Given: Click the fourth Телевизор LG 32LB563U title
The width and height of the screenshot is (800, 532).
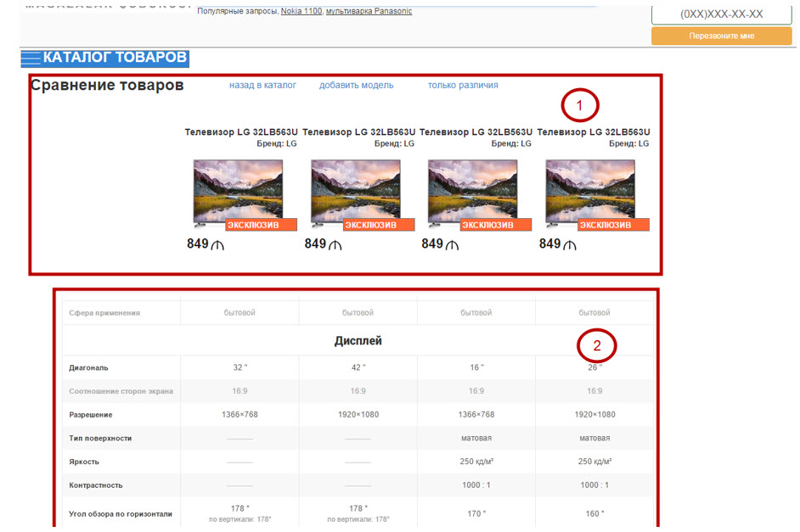Looking at the screenshot, I should click(x=593, y=132).
